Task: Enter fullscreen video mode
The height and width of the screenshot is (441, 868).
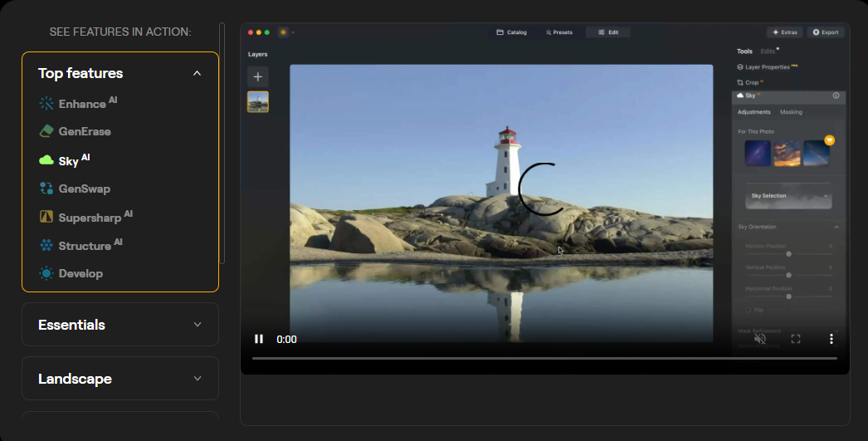Action: pos(795,339)
